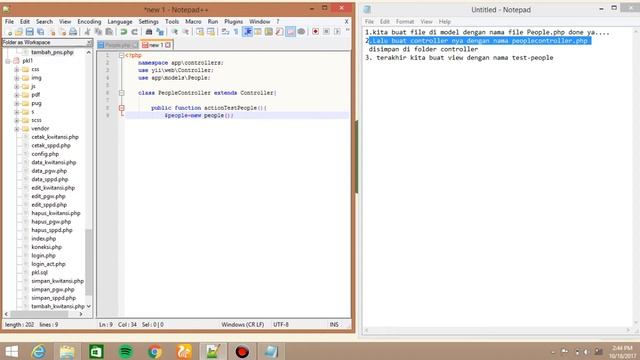
Task: Click the tree horizontal scrollbar right arrow
Action: (81, 314)
